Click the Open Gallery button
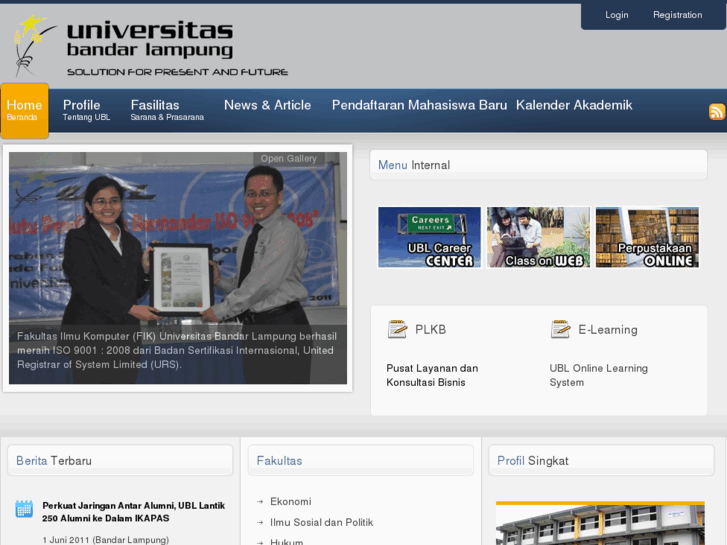Viewport: 727px width, 545px height. (288, 159)
